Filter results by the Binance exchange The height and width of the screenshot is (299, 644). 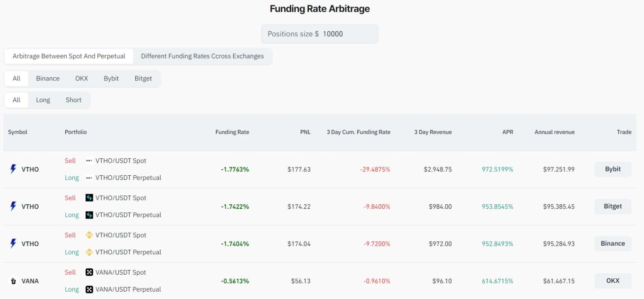coord(47,78)
